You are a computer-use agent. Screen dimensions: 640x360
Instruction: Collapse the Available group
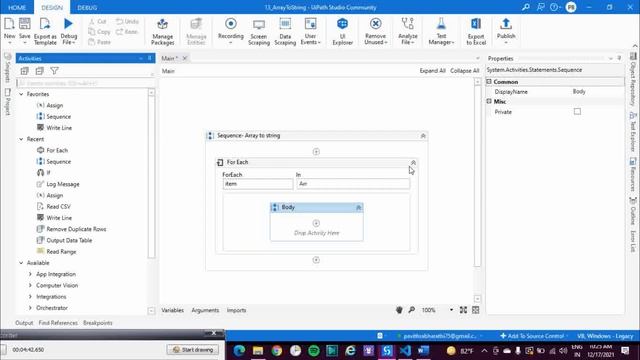(x=21, y=263)
